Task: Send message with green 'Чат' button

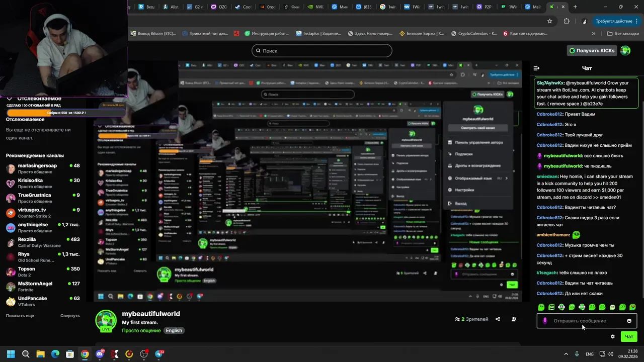Action: click(x=628, y=336)
